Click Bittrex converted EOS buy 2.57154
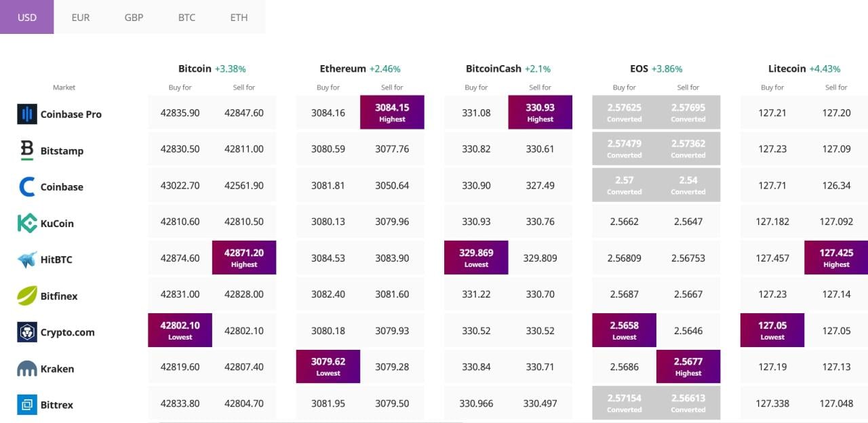Image resolution: width=868 pixels, height=423 pixels. 625,403
